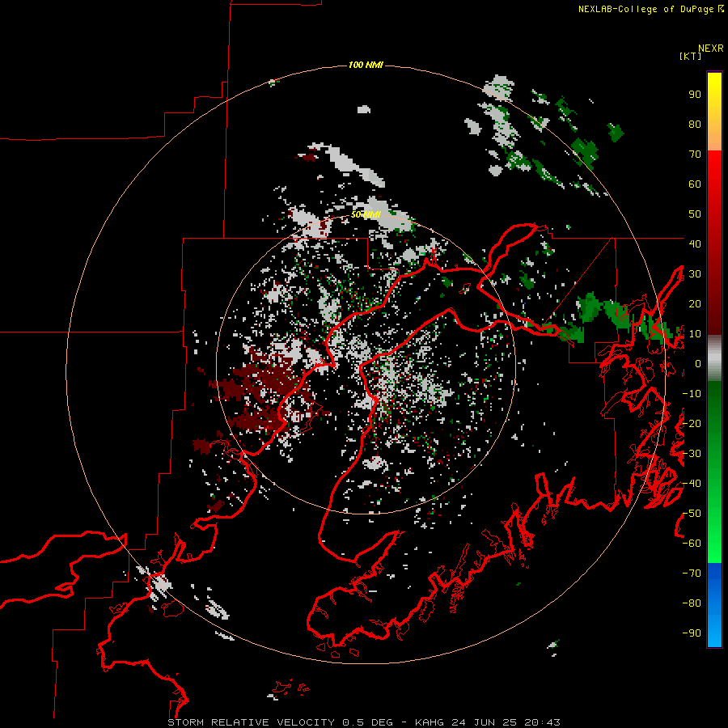Click the NEXR label above the color scale
Screen dimensions: 728x728
711,49
